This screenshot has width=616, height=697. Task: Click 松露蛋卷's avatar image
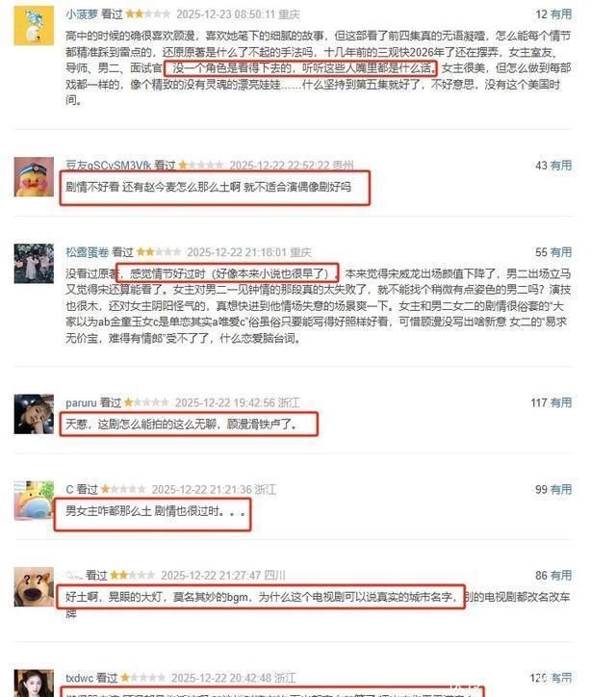pyautogui.click(x=34, y=264)
